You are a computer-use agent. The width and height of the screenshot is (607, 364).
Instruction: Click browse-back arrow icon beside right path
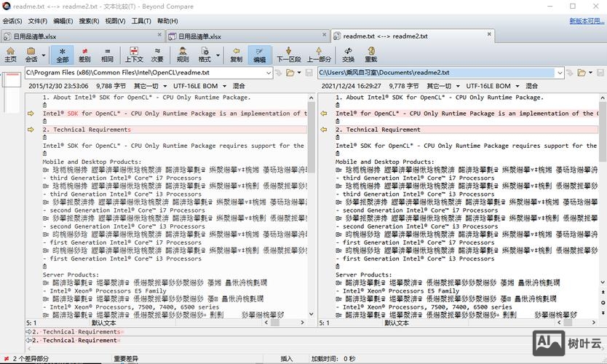[570, 72]
